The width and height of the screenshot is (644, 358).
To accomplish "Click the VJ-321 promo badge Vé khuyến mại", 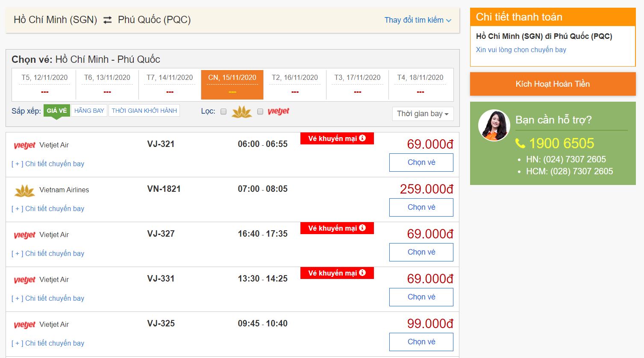I will (x=337, y=138).
